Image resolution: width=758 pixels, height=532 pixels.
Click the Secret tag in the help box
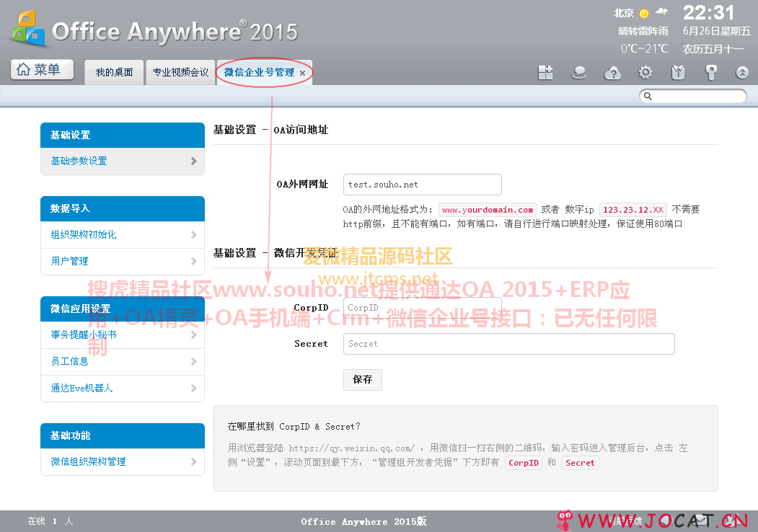580,463
